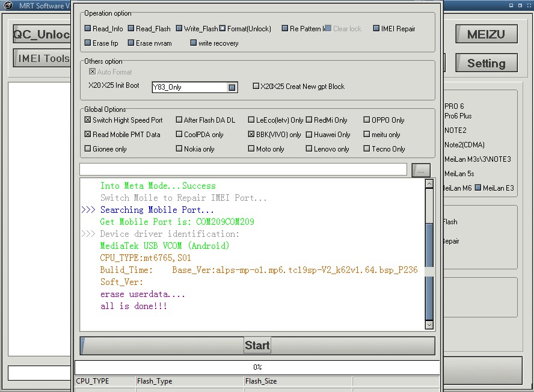
Task: Click 'CPU_TYPE:mt6765,S01' log line
Action: [146, 258]
